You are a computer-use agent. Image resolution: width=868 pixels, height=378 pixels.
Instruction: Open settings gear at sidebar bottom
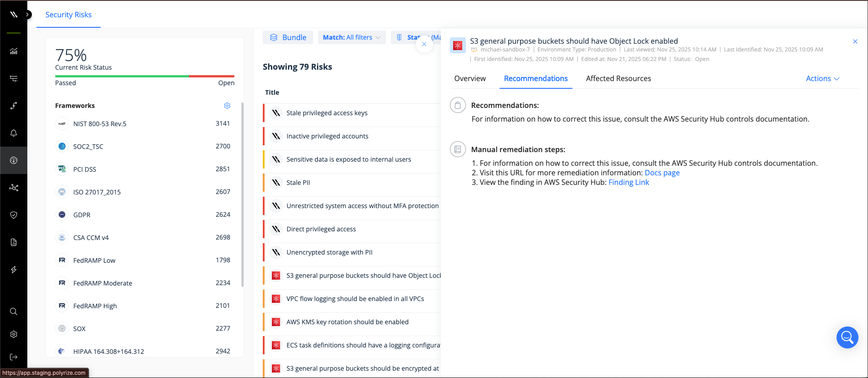[x=14, y=334]
